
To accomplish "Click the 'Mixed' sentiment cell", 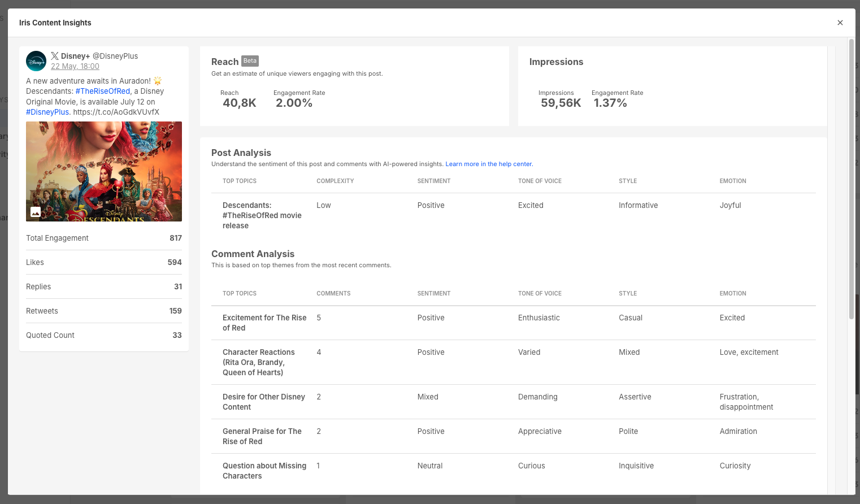I will (x=428, y=397).
